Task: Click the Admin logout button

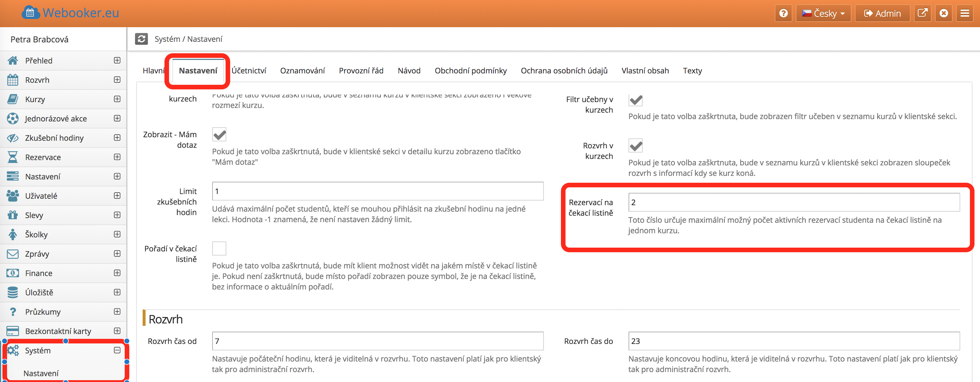Action: (x=882, y=13)
